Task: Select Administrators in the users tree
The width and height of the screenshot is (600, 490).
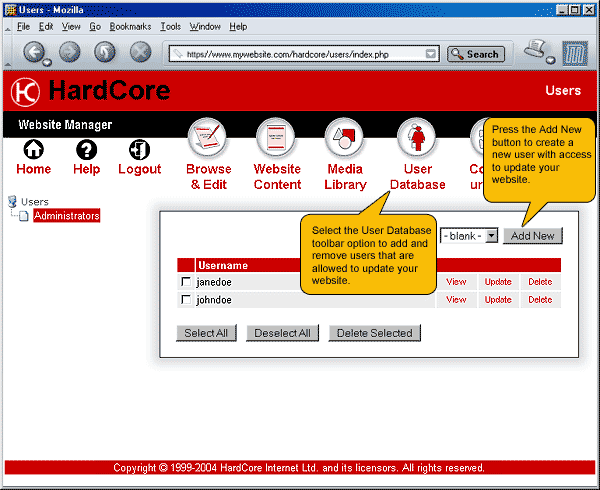Action: point(67,216)
